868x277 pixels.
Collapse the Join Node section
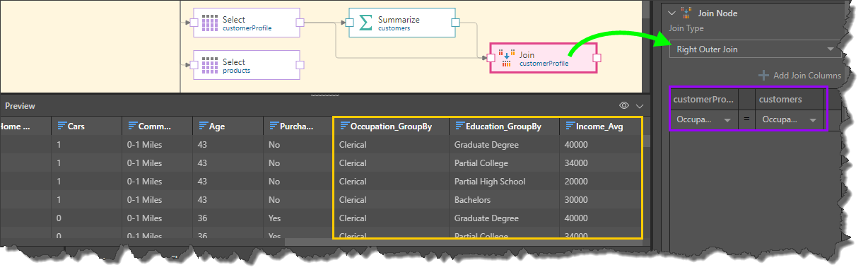(671, 13)
